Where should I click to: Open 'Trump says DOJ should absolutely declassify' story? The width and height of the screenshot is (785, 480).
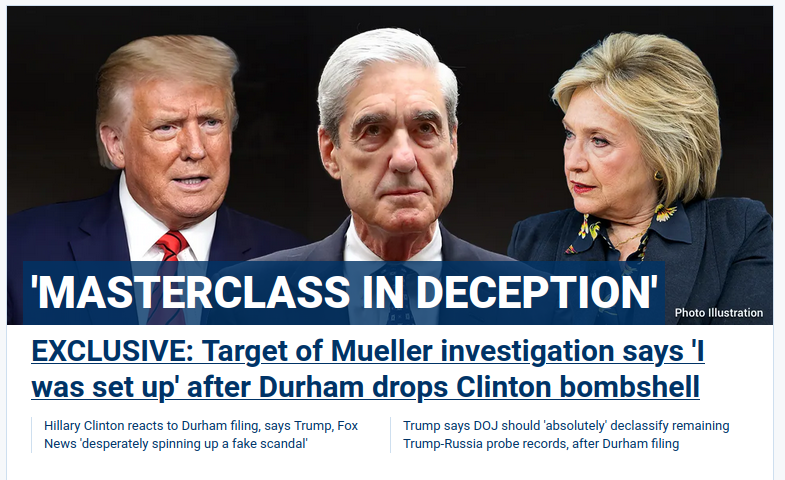pos(566,434)
